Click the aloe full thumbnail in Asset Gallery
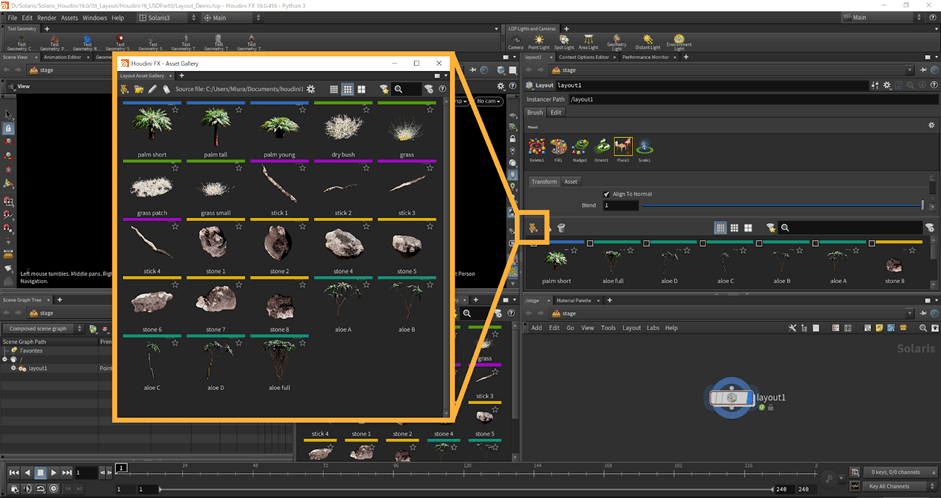Image resolution: width=941 pixels, height=498 pixels. (x=279, y=360)
